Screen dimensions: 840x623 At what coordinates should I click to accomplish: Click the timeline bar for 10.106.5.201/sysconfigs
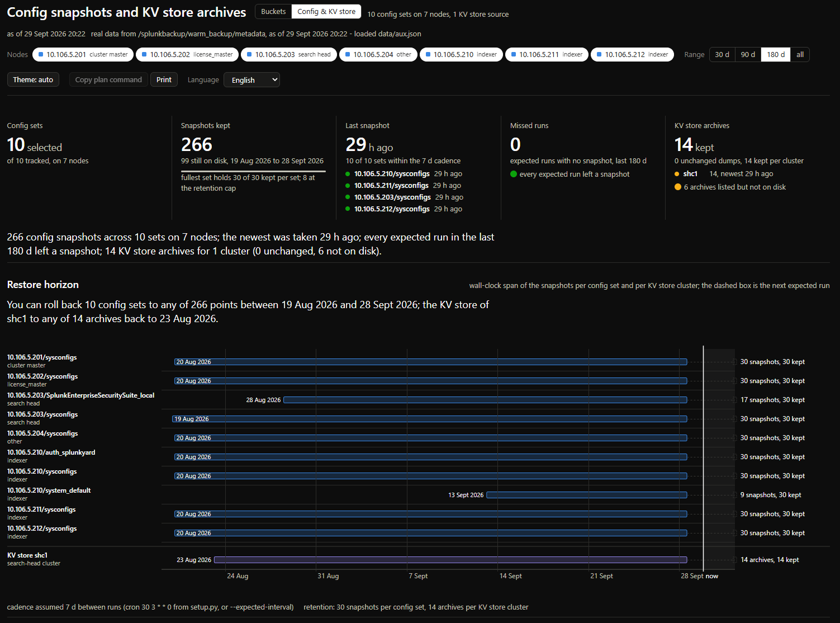(x=430, y=362)
